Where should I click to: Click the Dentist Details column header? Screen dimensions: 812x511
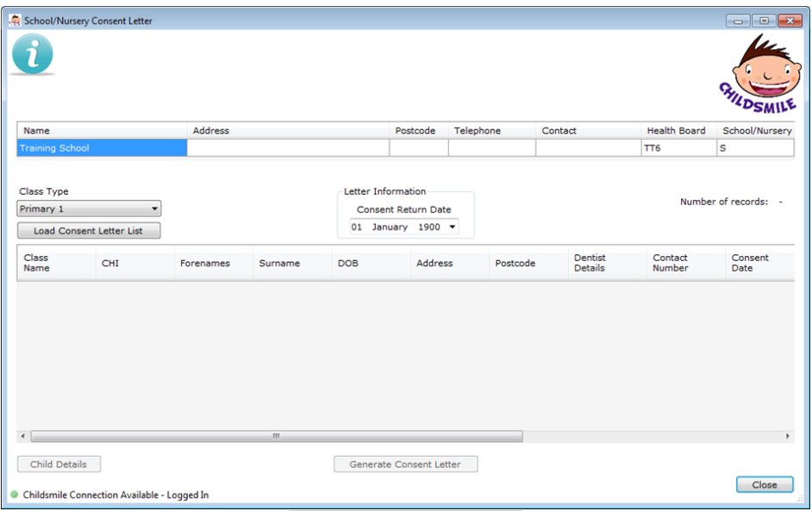tap(590, 263)
